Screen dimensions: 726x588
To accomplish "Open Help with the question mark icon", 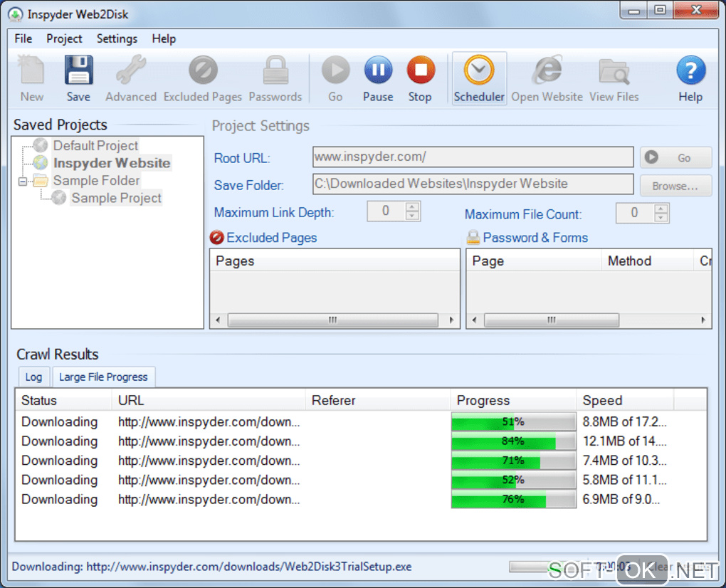I will (691, 70).
